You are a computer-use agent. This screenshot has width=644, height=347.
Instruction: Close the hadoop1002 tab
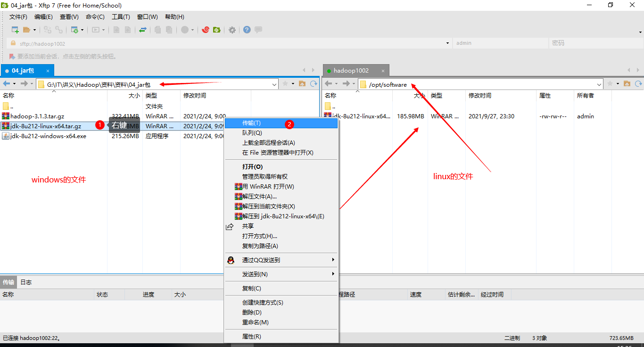(x=383, y=71)
